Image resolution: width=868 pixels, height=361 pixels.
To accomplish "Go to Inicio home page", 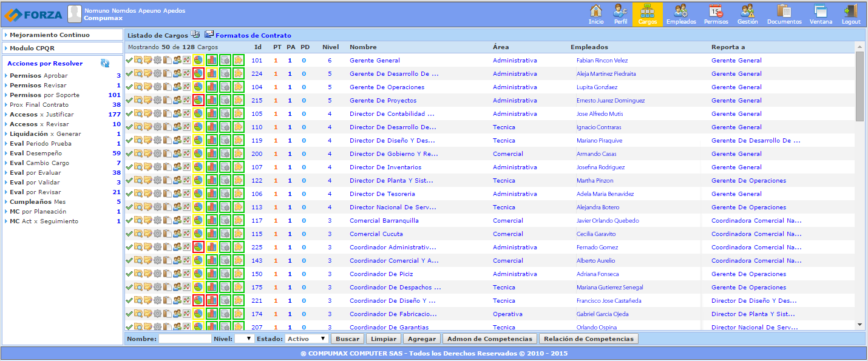I will [596, 15].
